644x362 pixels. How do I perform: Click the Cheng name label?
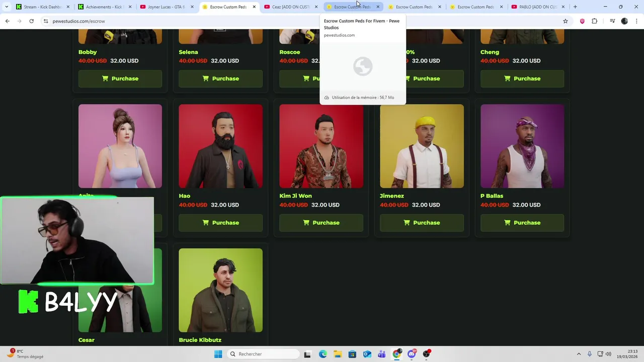tap(490, 52)
